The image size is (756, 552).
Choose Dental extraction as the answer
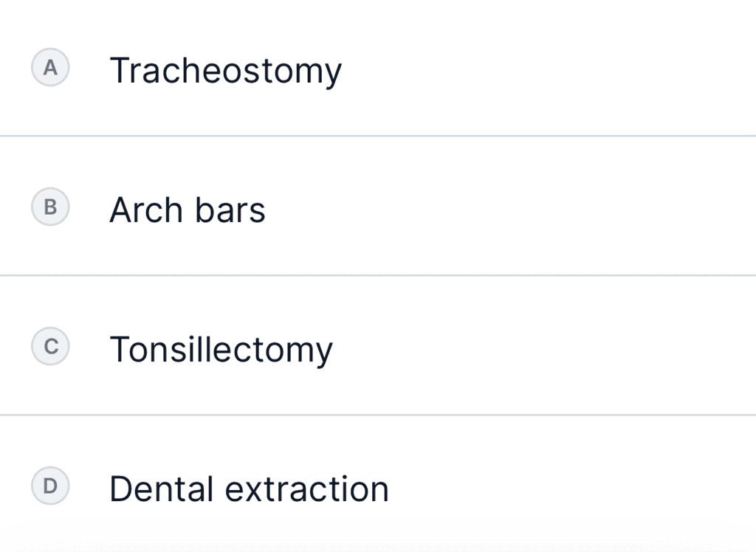coord(249,489)
